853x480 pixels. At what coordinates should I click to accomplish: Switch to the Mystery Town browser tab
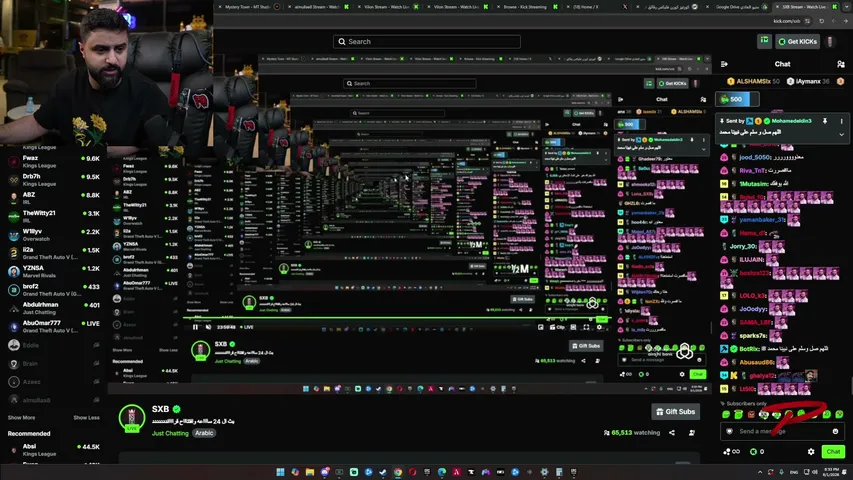coord(249,7)
